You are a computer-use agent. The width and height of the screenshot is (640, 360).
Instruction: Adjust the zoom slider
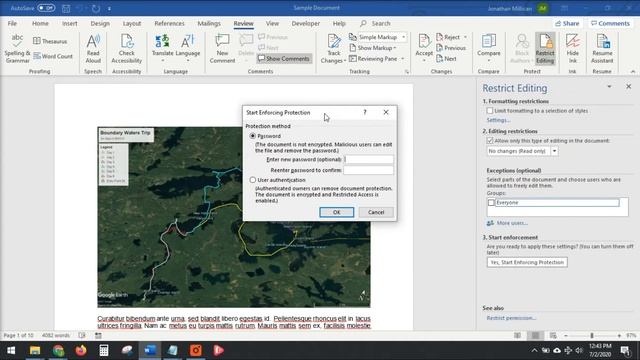(592, 336)
